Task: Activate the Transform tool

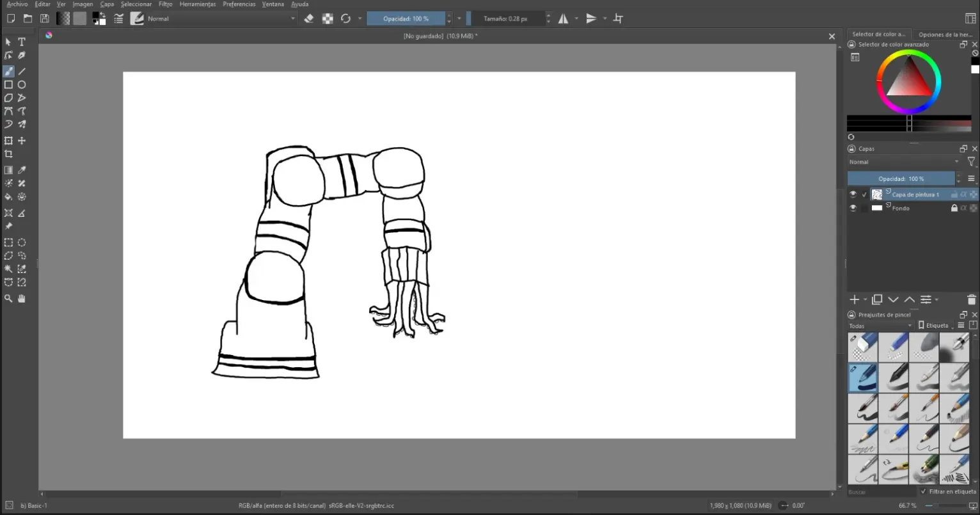Action: pos(8,140)
